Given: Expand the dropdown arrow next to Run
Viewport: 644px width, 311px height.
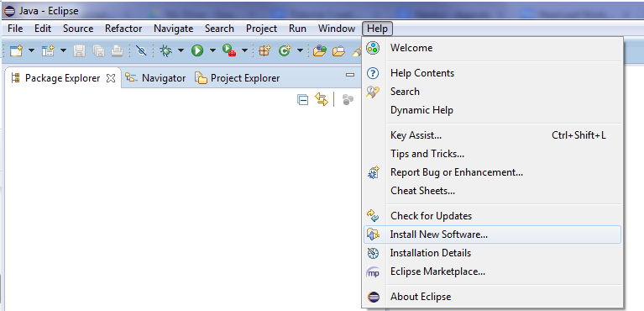Looking at the screenshot, I should pyautogui.click(x=212, y=50).
